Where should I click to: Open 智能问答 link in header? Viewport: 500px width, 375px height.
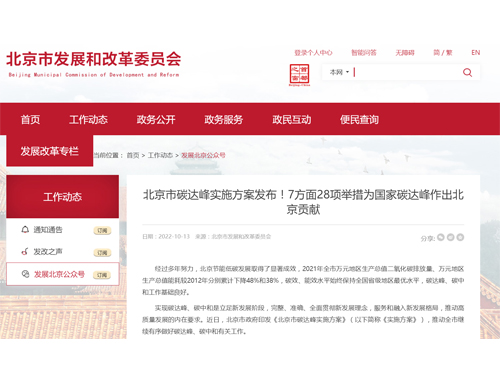pyautogui.click(x=364, y=53)
